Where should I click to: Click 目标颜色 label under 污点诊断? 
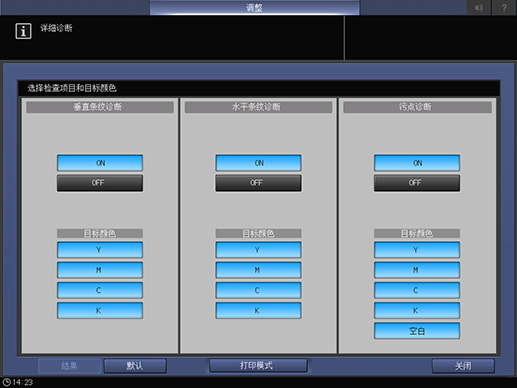click(417, 233)
